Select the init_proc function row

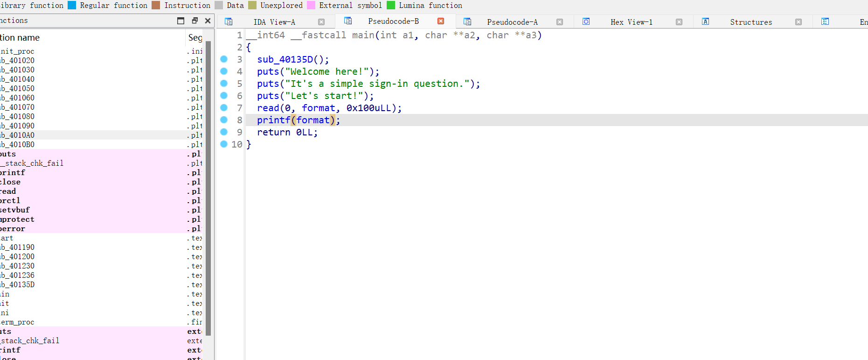pos(102,51)
